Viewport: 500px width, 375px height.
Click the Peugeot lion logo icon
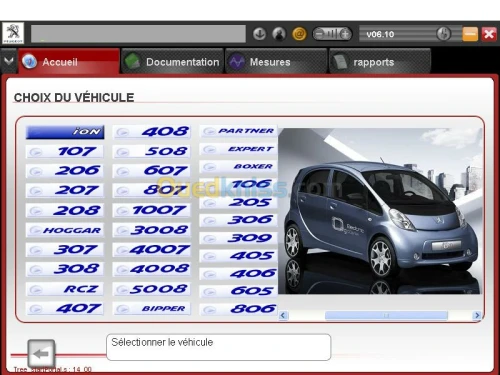[13, 33]
